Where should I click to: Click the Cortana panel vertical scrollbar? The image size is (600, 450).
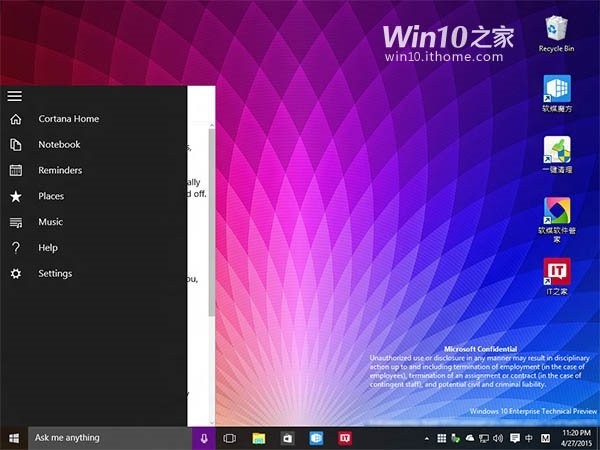(x=211, y=220)
